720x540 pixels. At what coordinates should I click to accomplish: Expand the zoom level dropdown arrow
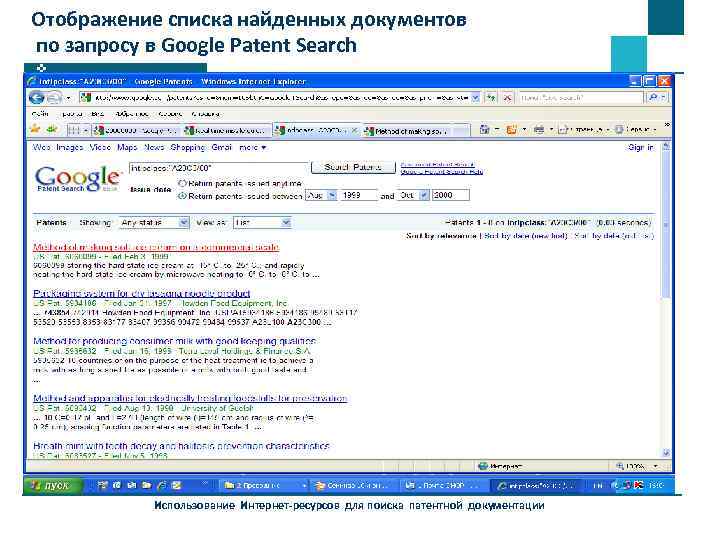656,467
